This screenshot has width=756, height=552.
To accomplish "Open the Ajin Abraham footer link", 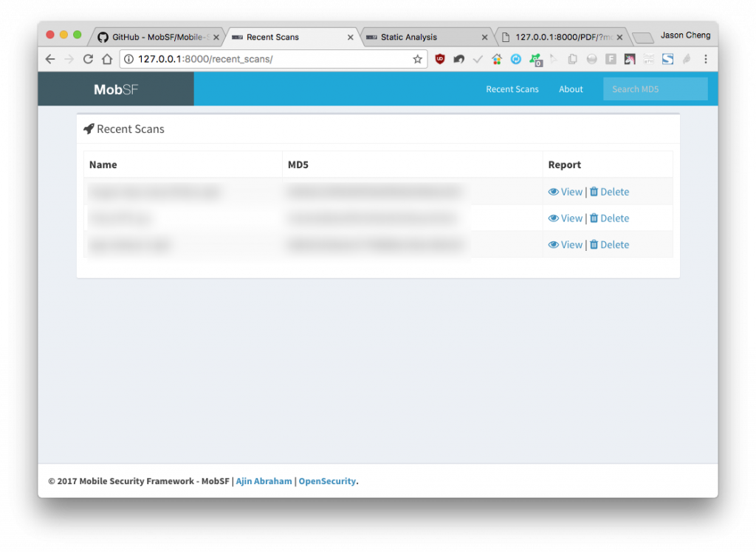I will pos(264,481).
